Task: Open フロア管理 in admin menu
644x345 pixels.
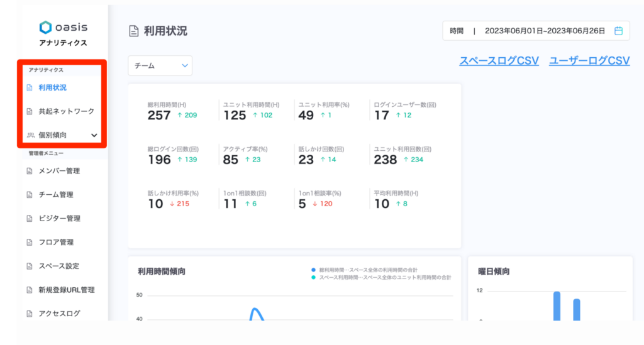Action: coord(56,242)
